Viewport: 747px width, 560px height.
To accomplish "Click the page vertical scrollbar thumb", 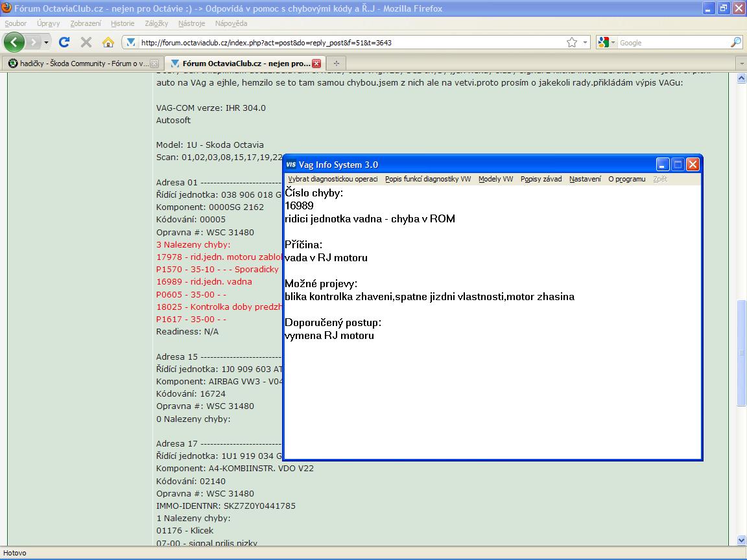I will click(x=741, y=353).
